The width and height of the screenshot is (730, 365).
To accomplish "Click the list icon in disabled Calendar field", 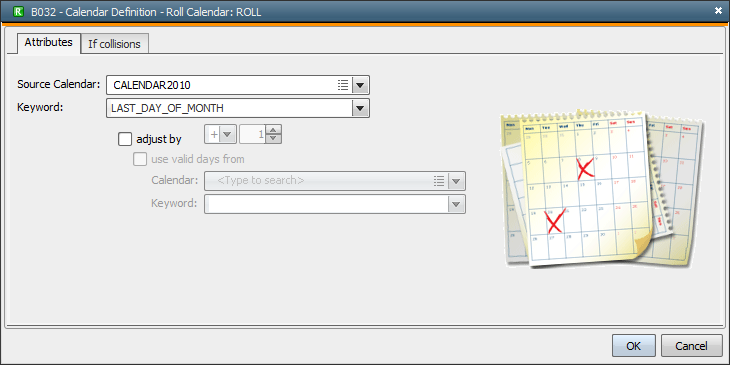I will click(x=439, y=181).
